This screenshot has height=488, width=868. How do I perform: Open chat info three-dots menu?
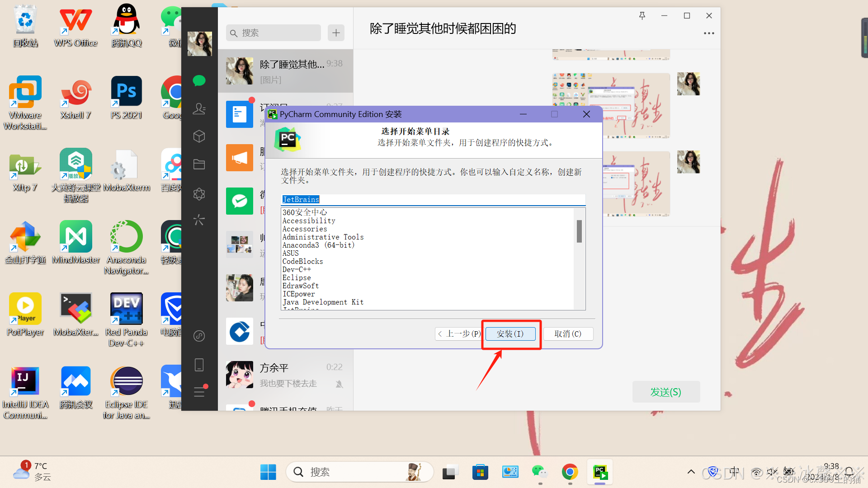(708, 33)
